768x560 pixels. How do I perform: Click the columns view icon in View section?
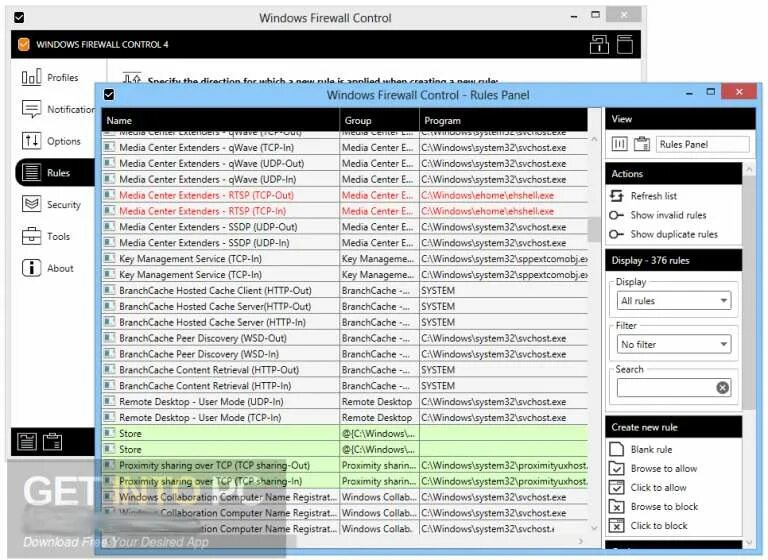coord(619,144)
